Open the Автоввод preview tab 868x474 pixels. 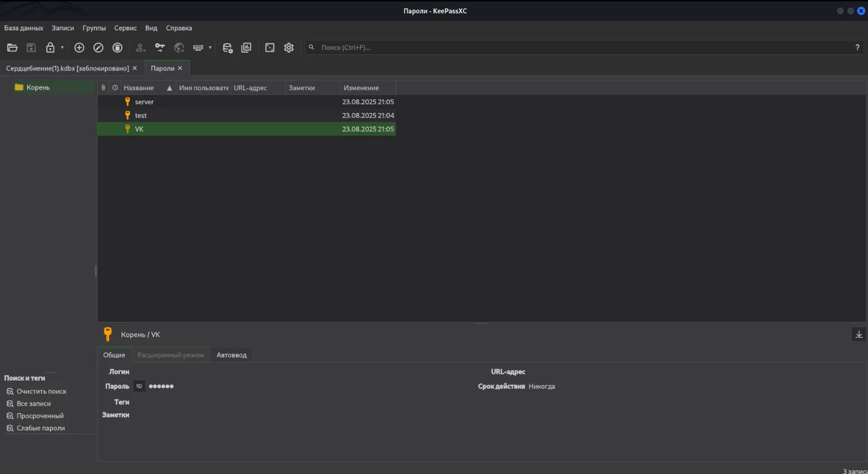tap(232, 355)
